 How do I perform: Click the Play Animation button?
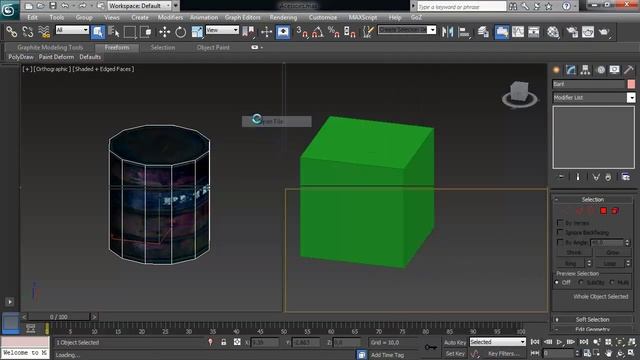coord(559,342)
